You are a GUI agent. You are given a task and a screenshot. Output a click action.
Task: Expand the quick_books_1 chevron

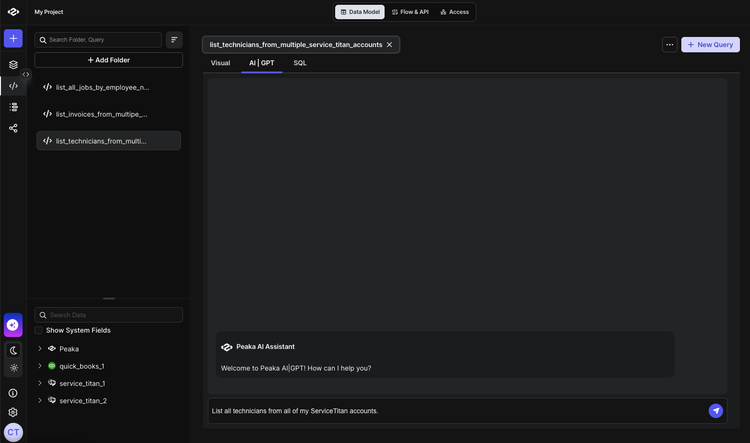coord(40,366)
